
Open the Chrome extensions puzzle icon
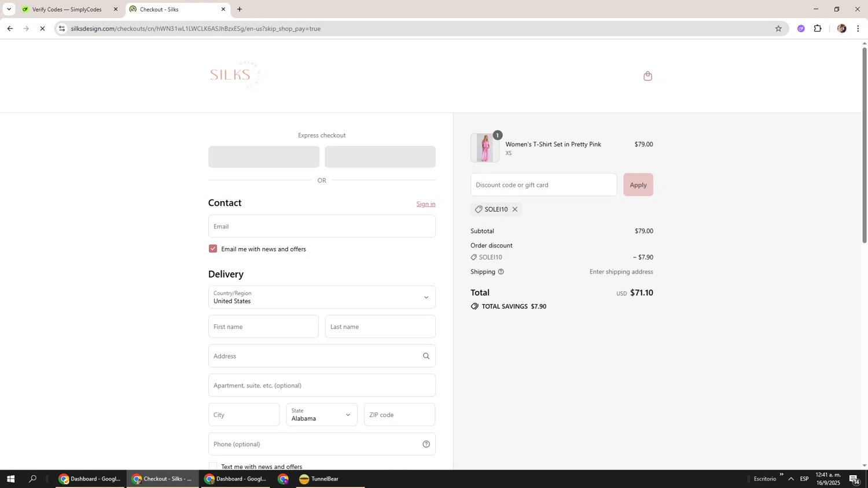(x=818, y=28)
